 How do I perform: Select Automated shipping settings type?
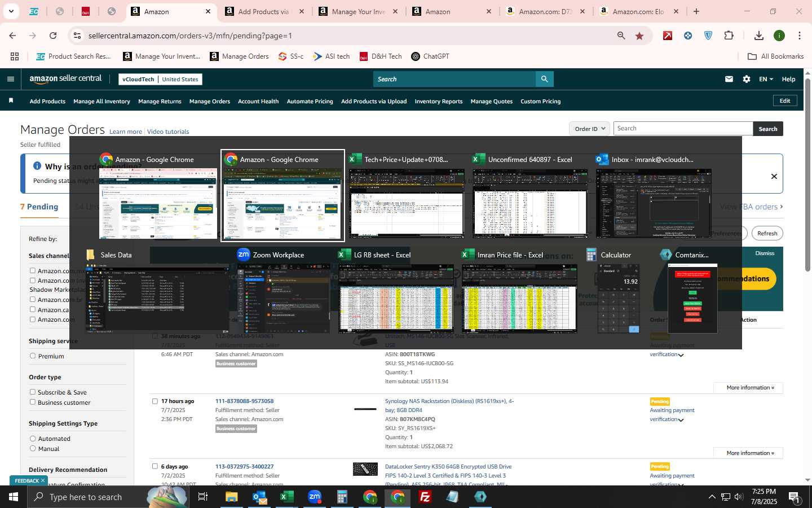[33, 438]
